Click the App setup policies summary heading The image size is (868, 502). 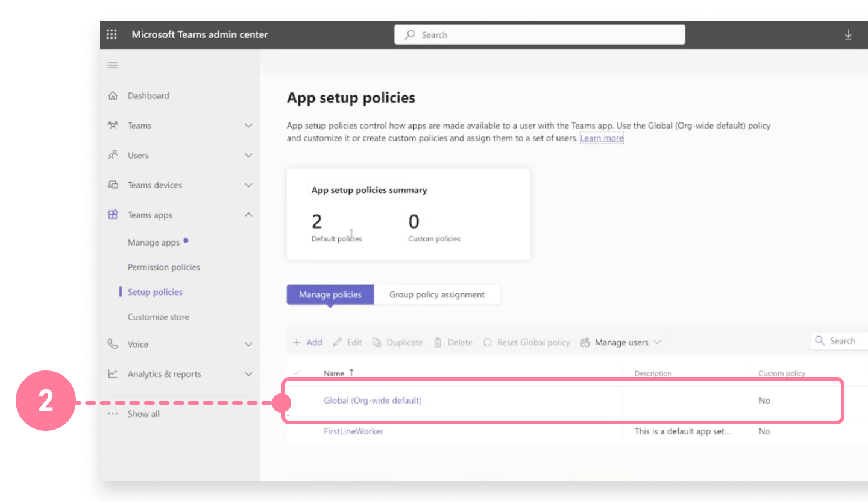click(x=369, y=190)
